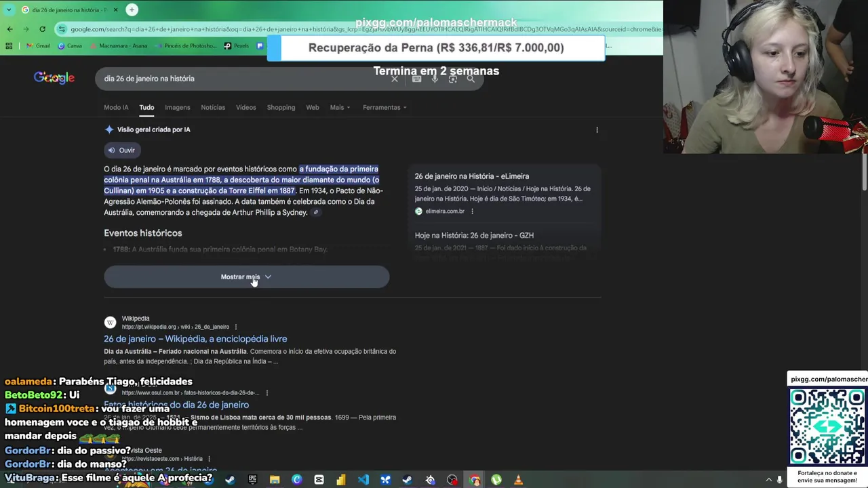Open the on-screen keyboard input tool
This screenshot has height=488, width=868.
[416, 79]
